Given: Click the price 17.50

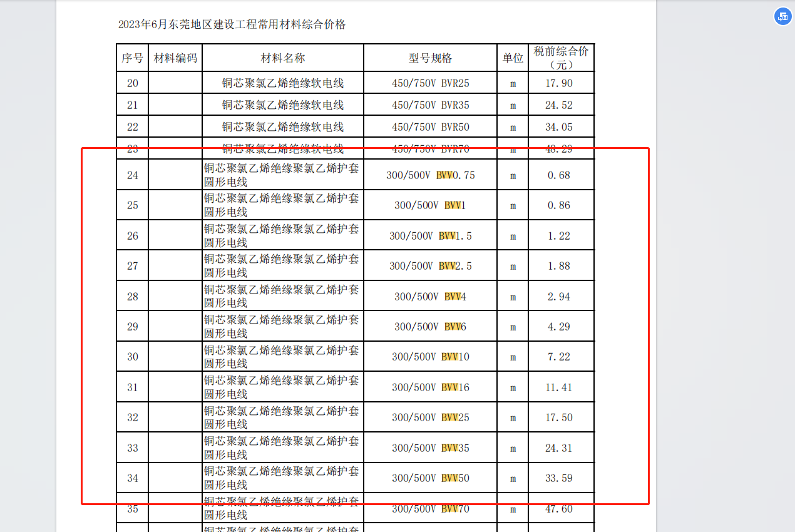Looking at the screenshot, I should pyautogui.click(x=559, y=417).
